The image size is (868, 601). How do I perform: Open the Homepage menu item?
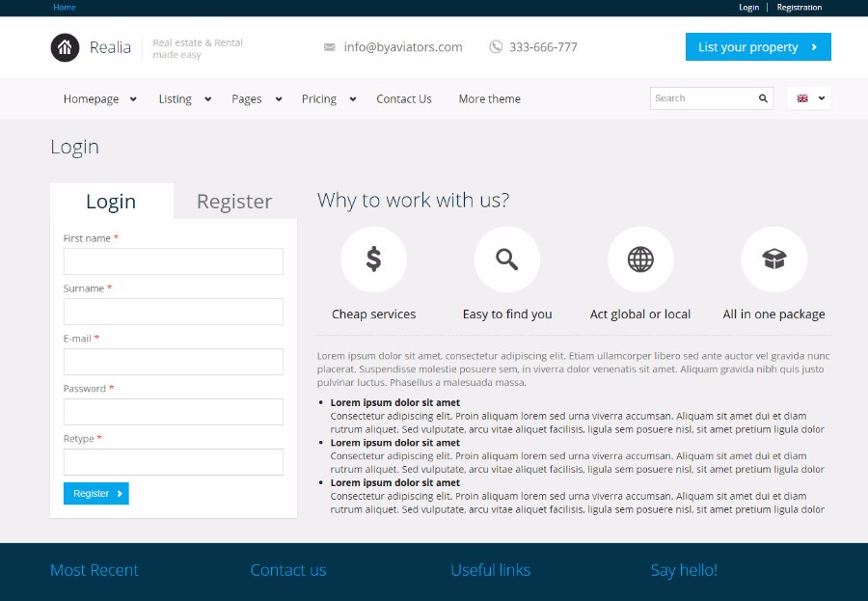[x=91, y=99]
